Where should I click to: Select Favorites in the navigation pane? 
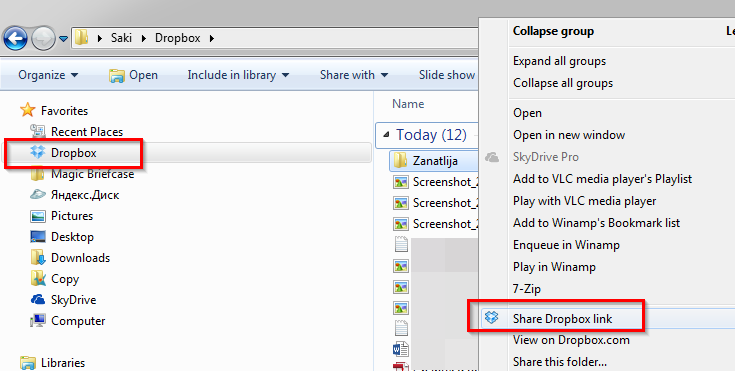(x=64, y=111)
